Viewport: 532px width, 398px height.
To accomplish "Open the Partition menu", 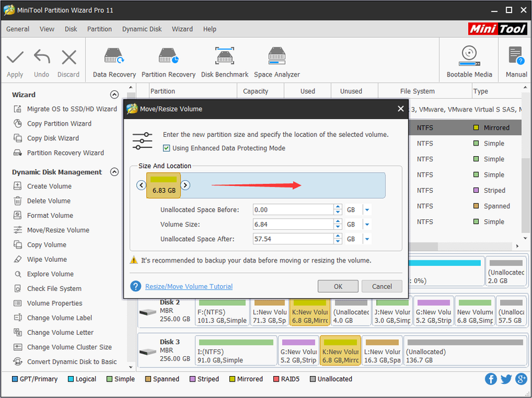I will 99,29.
